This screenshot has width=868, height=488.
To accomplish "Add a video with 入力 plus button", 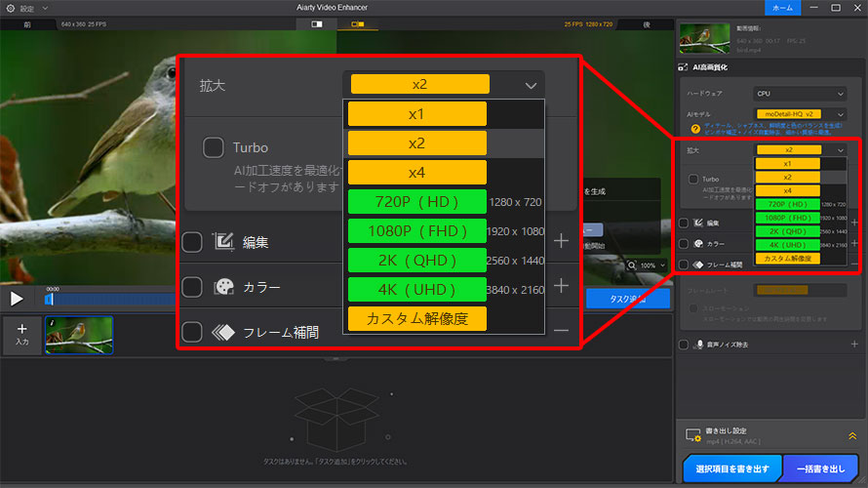I will (21, 335).
